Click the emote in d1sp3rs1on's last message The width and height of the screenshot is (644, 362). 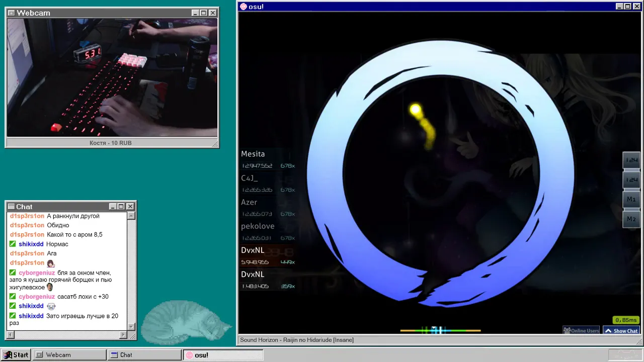51,263
